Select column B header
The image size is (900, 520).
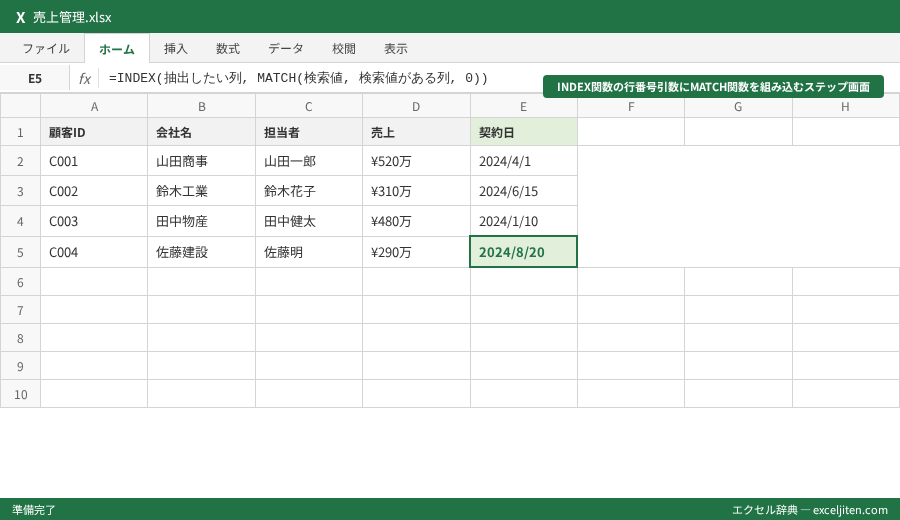click(201, 107)
